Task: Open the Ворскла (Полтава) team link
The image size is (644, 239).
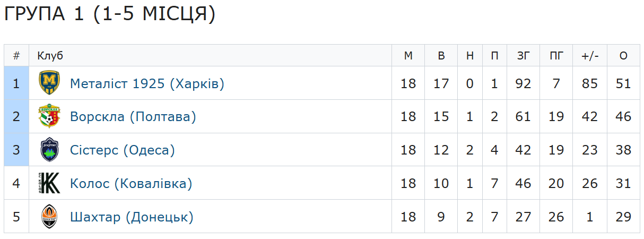Action: [133, 117]
